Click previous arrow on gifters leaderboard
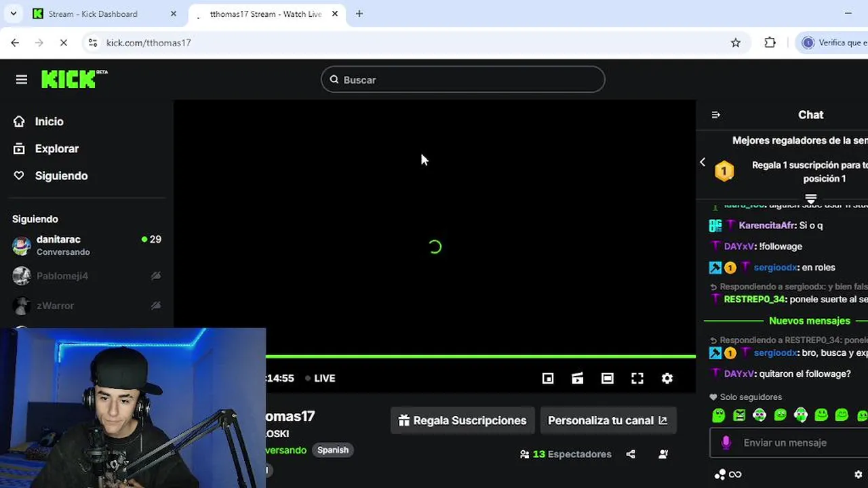Viewport: 868px width, 488px height. pos(703,162)
